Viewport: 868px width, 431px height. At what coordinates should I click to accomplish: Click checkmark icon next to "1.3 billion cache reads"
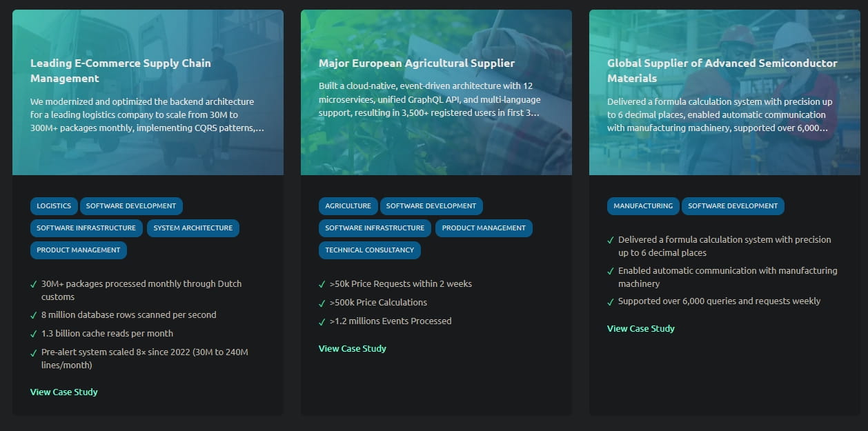(x=34, y=334)
